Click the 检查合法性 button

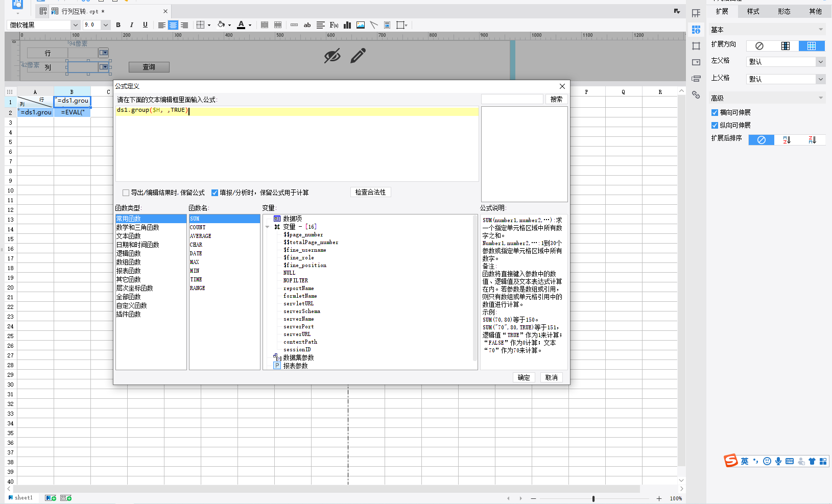click(370, 193)
